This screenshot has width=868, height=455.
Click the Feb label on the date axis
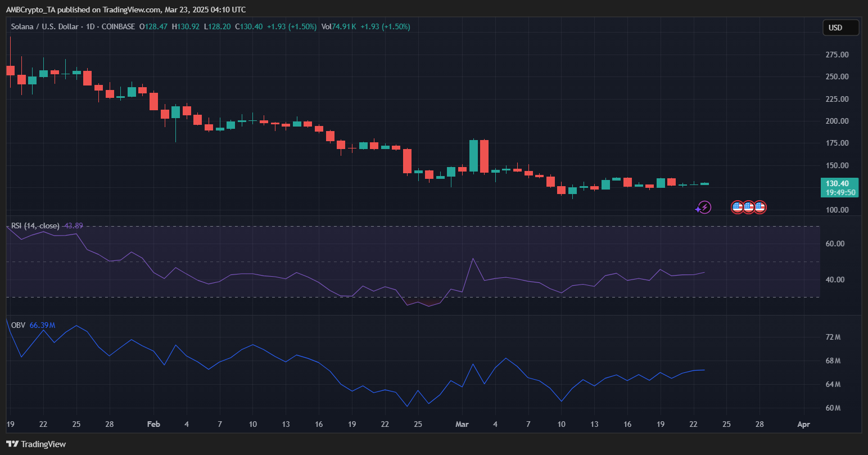coord(153,424)
